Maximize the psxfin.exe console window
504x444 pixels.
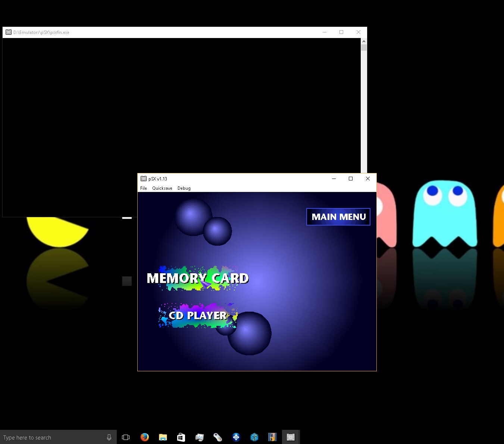(x=341, y=32)
